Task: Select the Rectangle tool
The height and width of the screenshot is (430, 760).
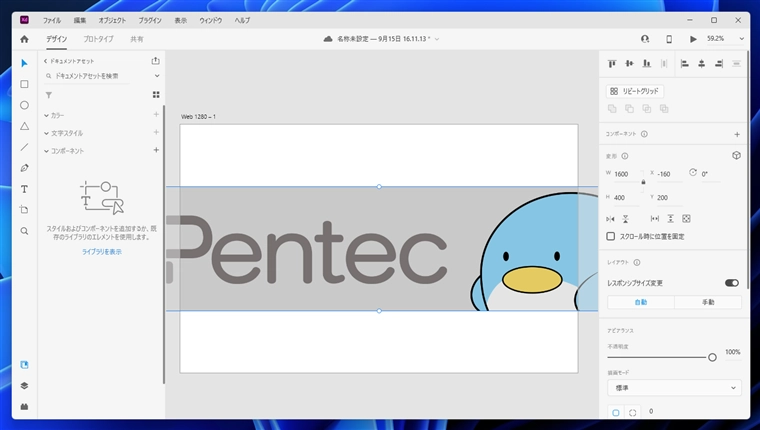Action: tap(24, 84)
